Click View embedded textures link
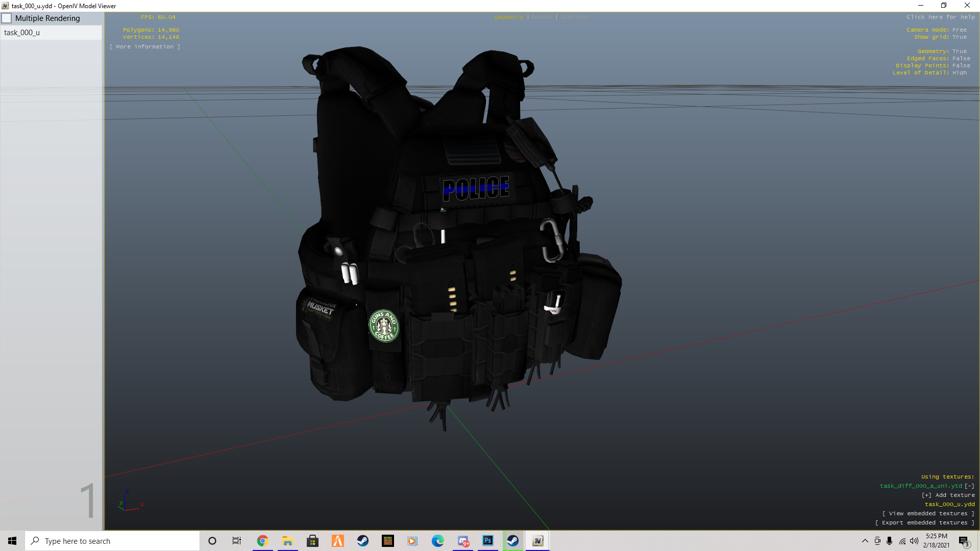 (x=928, y=514)
